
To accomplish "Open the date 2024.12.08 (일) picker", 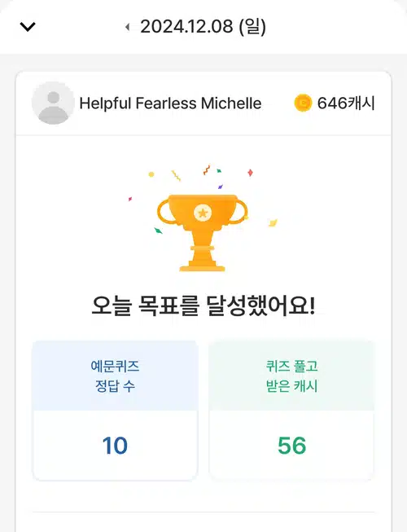I will pos(203,26).
